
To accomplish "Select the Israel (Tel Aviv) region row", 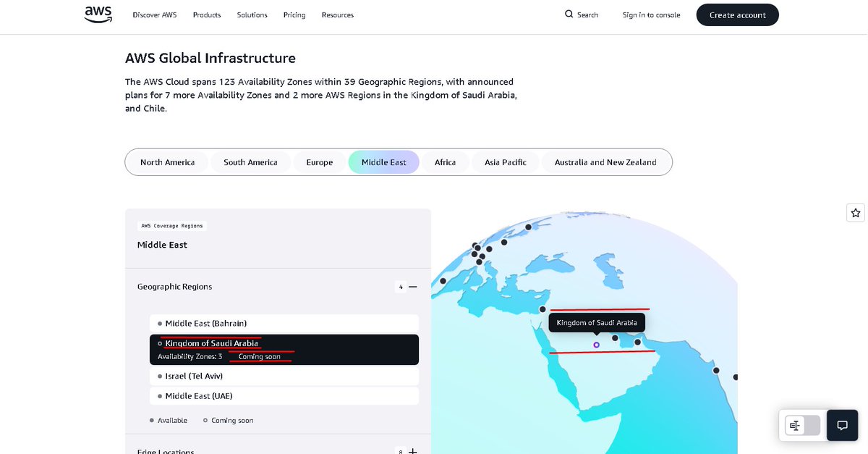I will [x=284, y=377].
